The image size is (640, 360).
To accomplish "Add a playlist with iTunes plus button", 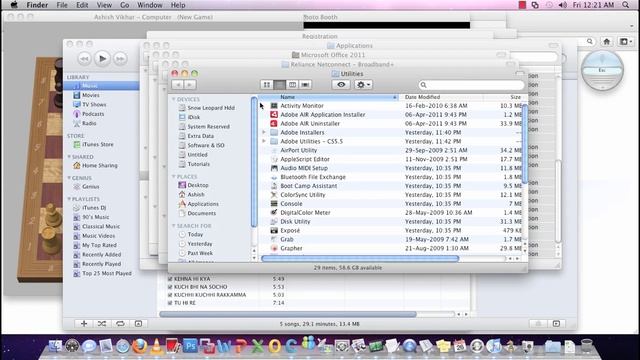I will 84,324.
